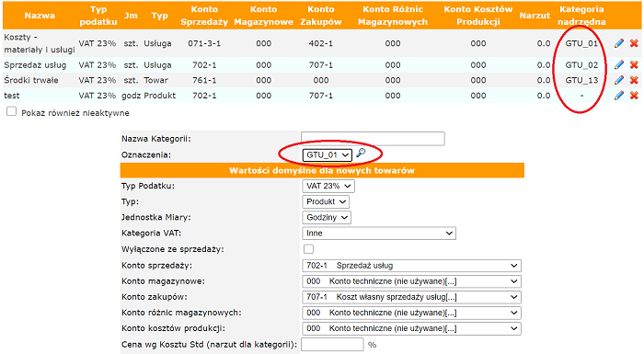The image size is (644, 354).
Task: Click the magnifier icon next to Oznaczenia
Action: tap(361, 154)
